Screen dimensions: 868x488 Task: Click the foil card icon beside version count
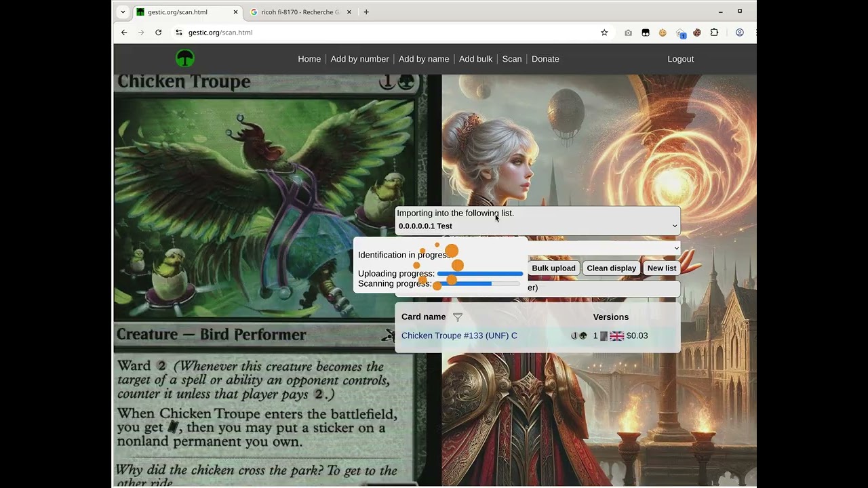(x=604, y=336)
